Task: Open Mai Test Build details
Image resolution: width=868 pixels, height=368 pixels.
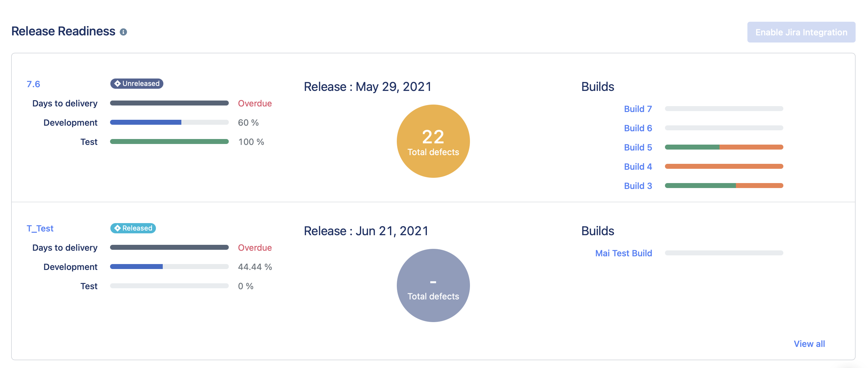Action: tap(623, 253)
